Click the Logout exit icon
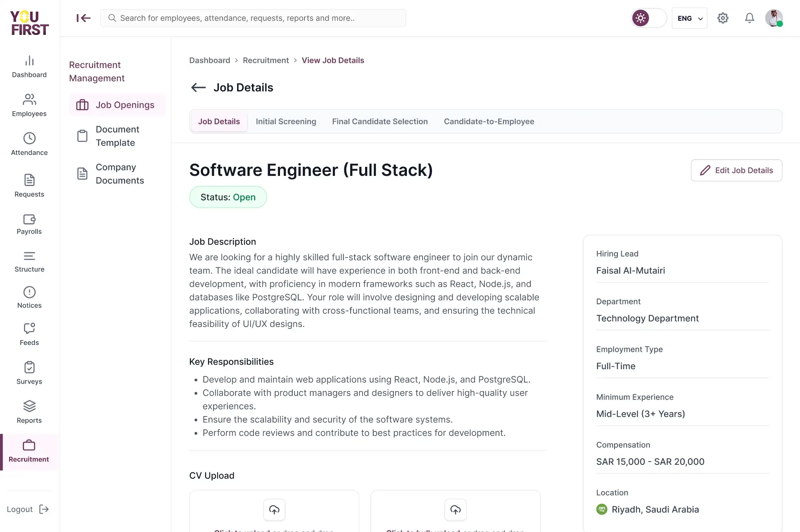800x532 pixels. tap(44, 509)
